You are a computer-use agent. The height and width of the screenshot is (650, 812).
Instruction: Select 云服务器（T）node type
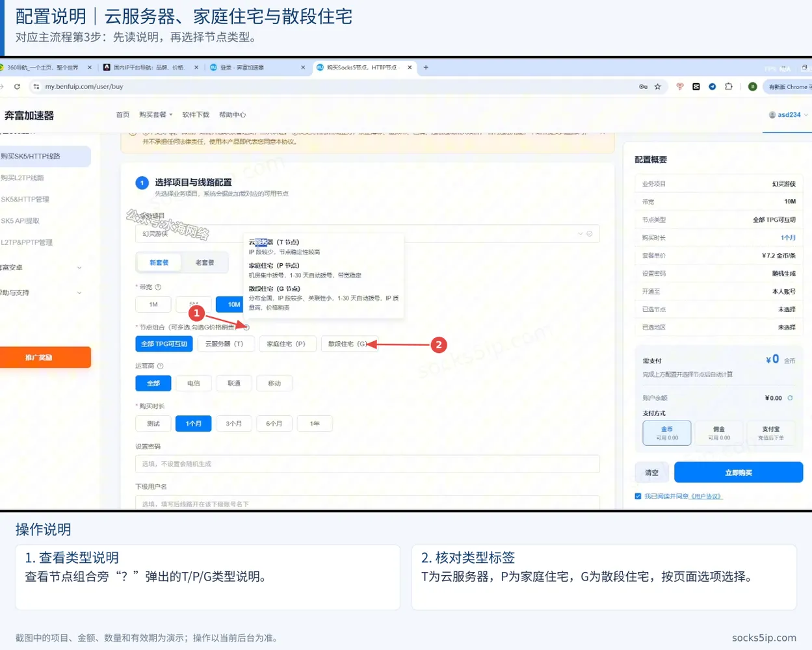tap(224, 344)
